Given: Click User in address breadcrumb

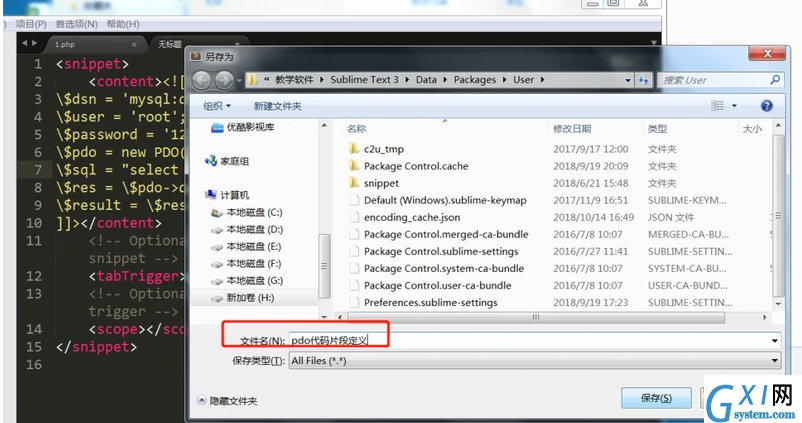Looking at the screenshot, I should tap(523, 80).
